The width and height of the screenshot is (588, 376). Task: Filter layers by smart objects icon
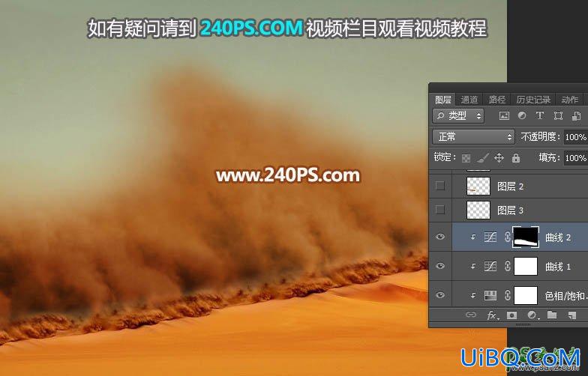pos(576,116)
